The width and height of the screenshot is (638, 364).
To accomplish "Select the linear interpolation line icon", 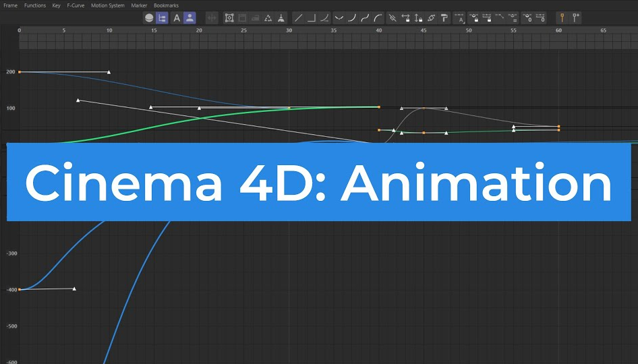I will click(x=298, y=18).
